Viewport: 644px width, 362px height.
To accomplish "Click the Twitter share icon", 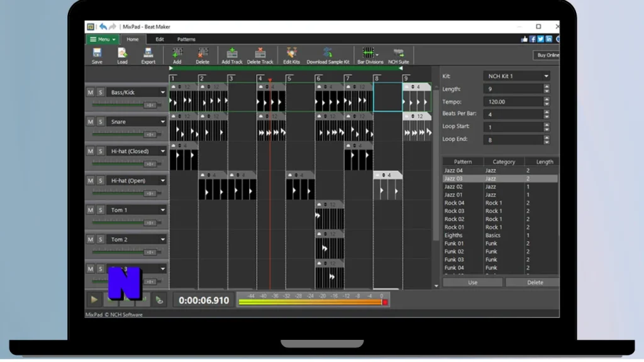I will [540, 39].
